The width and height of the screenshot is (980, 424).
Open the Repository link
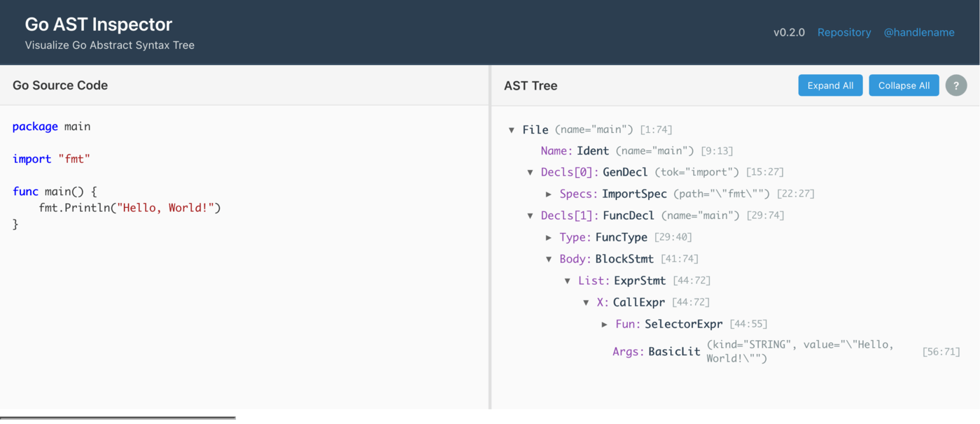tap(843, 32)
